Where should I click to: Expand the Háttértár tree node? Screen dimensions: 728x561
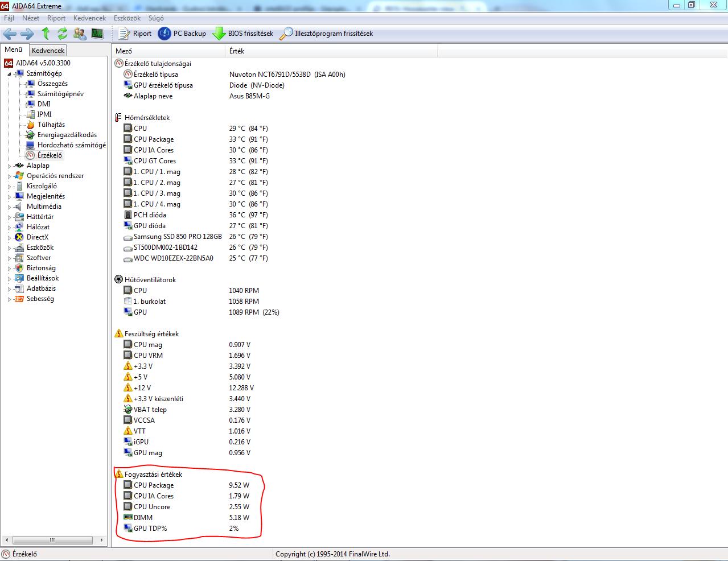click(9, 217)
